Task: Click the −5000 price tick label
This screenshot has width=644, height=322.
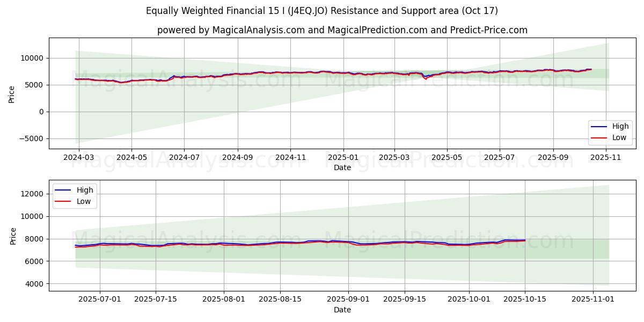Action: point(30,138)
